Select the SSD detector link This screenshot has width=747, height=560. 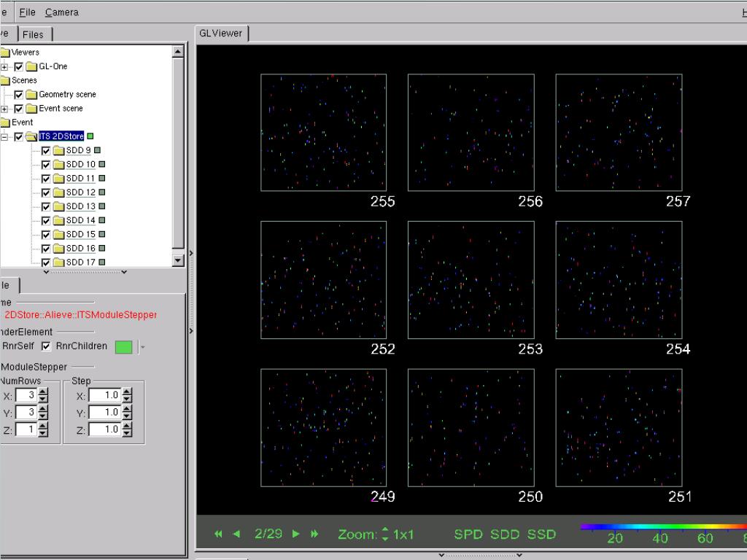tap(541, 534)
